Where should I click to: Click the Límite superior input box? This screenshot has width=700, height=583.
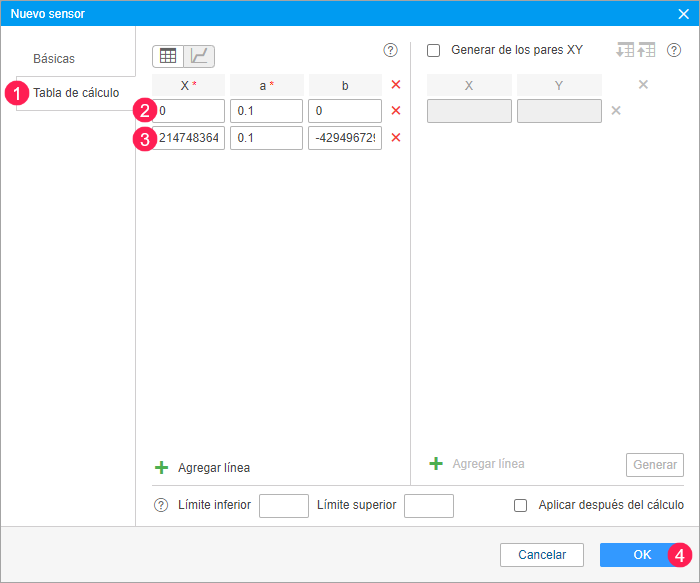[x=429, y=505]
